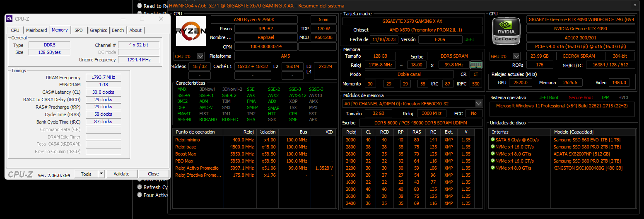Click the TDP value 170 W
The width and height of the screenshot is (644, 219).
point(323,29)
